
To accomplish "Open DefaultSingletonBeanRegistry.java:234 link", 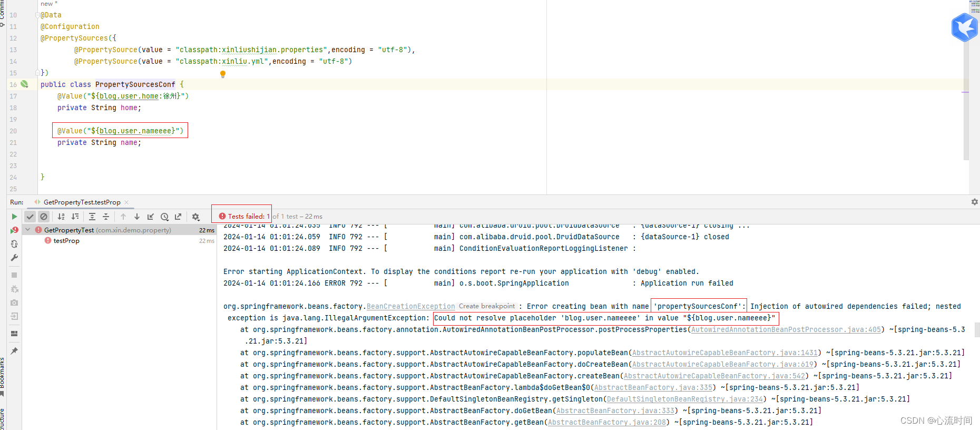I will click(685, 399).
